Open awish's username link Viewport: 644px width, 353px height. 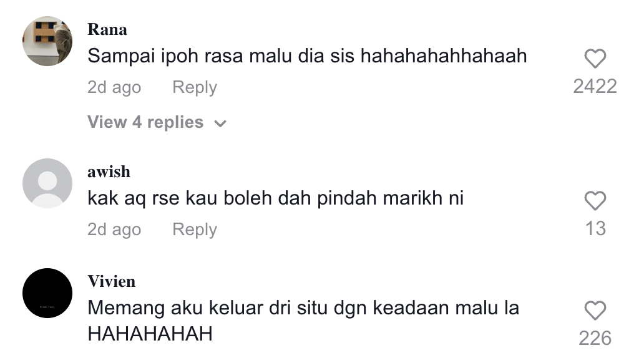tap(109, 172)
